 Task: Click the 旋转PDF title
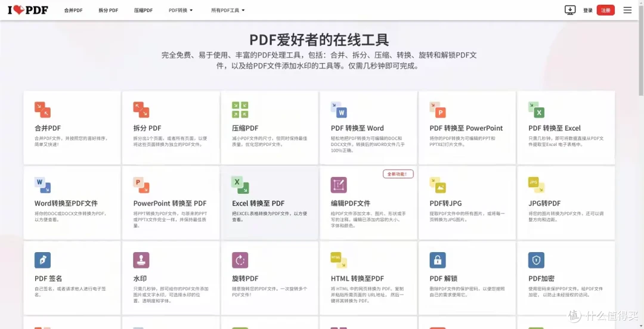coord(245,278)
